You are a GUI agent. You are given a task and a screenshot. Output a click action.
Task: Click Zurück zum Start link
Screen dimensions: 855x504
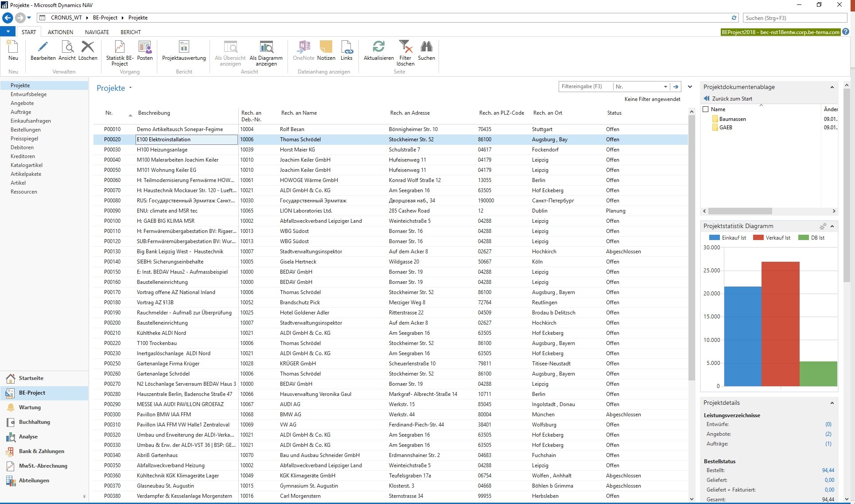732,99
